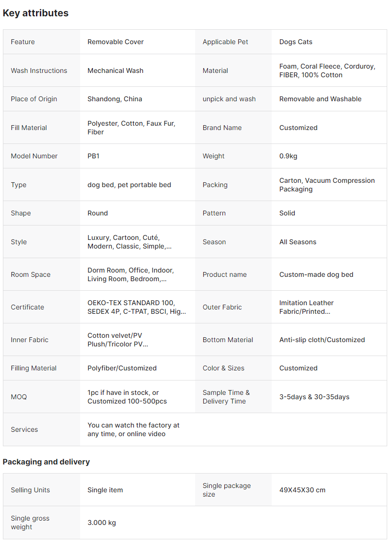Click the 3.000 kg gross weight value
Image resolution: width=392 pixels, height=547 pixels.
click(x=102, y=523)
